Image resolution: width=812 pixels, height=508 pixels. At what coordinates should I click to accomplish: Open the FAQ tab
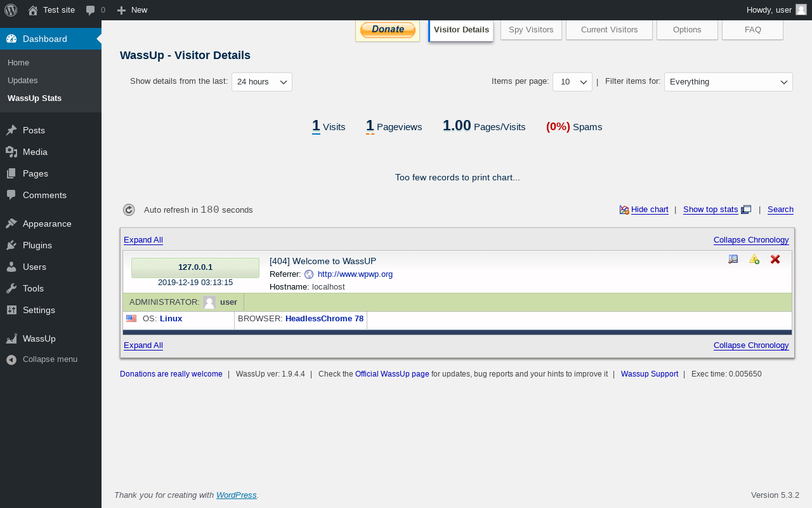coord(752,30)
